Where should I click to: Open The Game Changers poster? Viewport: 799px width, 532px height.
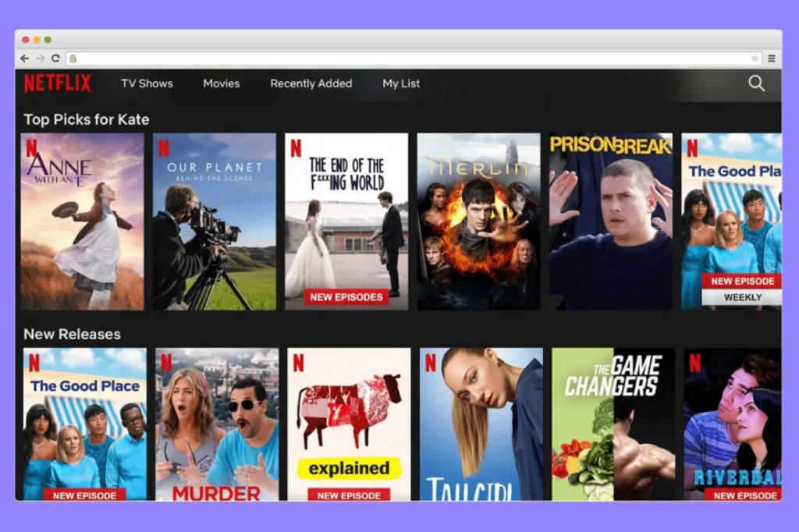613,424
